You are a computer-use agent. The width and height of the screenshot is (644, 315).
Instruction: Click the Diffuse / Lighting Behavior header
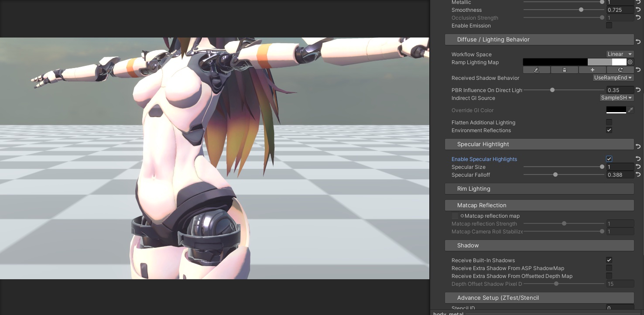pos(539,40)
